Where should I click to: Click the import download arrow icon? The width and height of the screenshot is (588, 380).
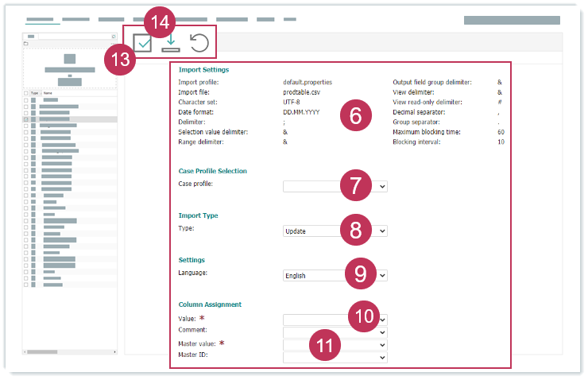[x=172, y=43]
